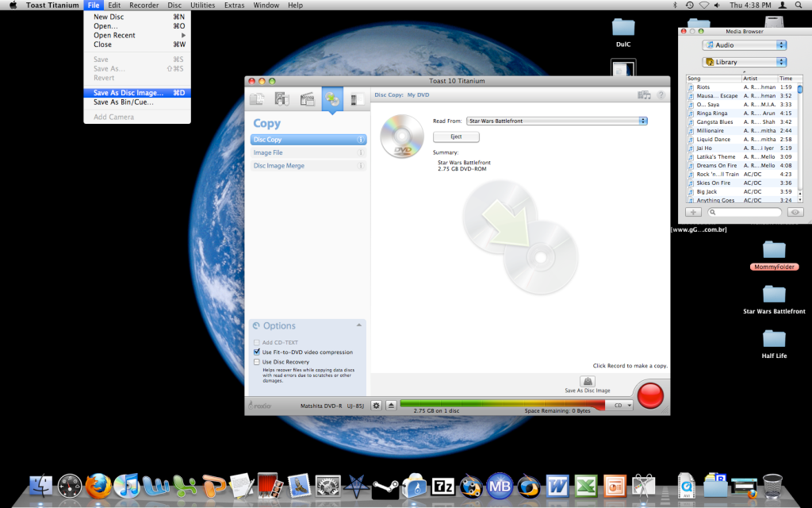
Task: Select song Big Jack in list
Action: coord(741,192)
